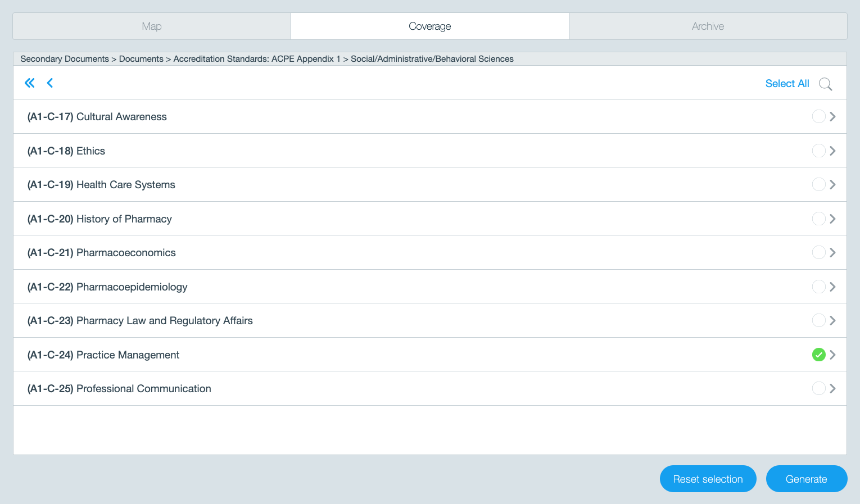860x504 pixels.
Task: Expand Professional Communication chevron
Action: pos(833,388)
